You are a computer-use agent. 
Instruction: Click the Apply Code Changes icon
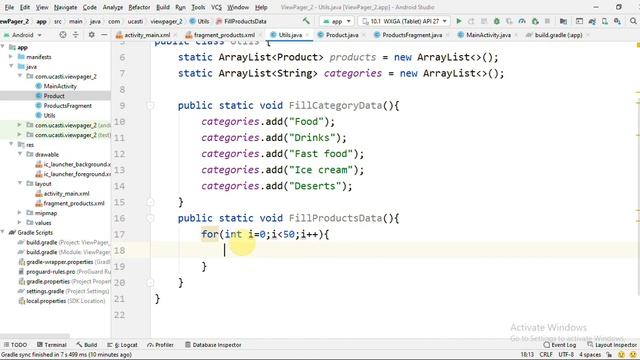484,21
